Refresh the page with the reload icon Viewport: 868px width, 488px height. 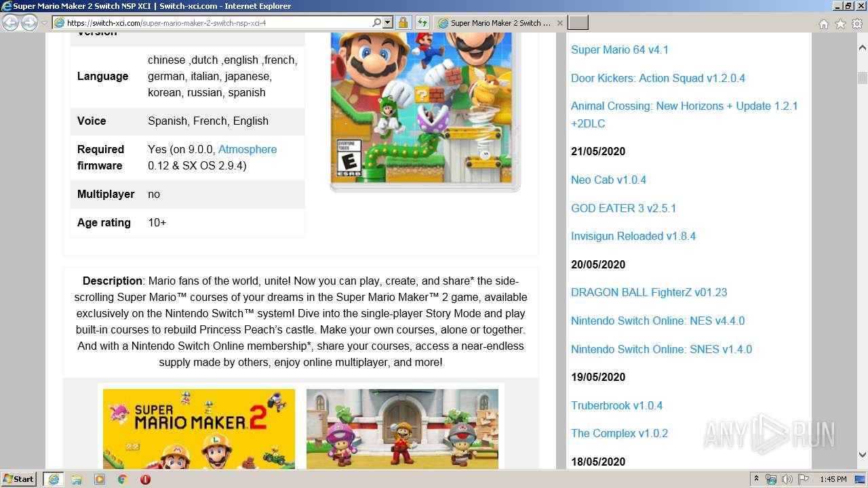pyautogui.click(x=422, y=23)
